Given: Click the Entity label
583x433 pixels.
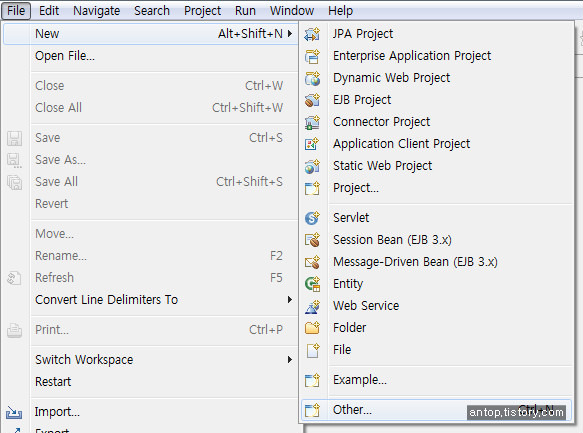Looking at the screenshot, I should [x=348, y=284].
